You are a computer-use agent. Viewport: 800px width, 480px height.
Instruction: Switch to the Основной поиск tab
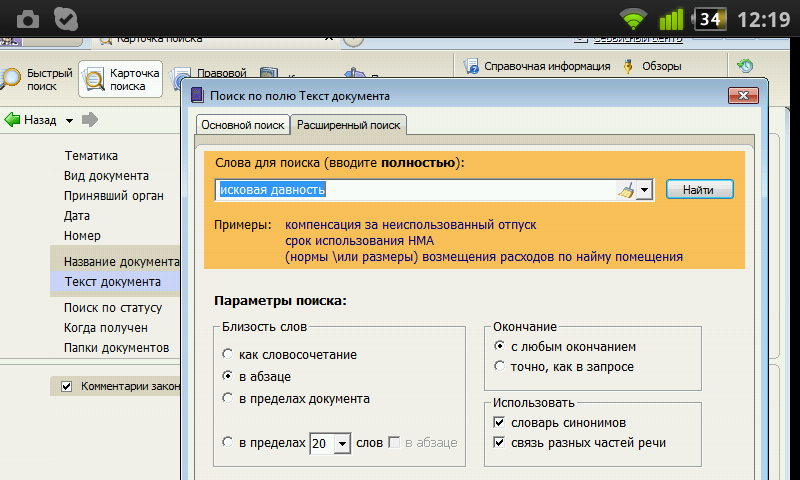[240, 125]
